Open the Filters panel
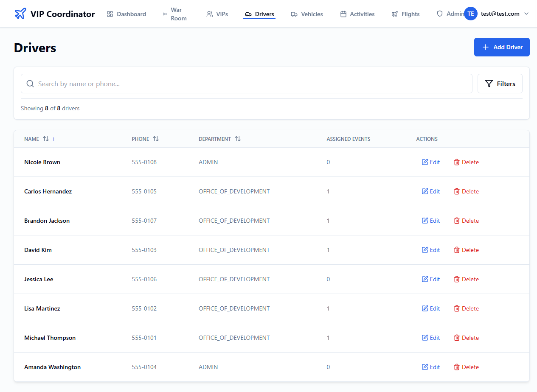 point(500,84)
